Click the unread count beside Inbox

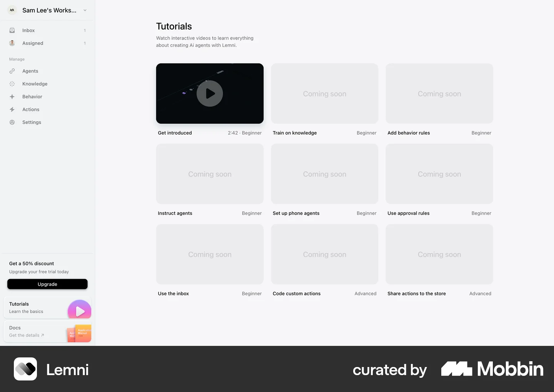(85, 30)
